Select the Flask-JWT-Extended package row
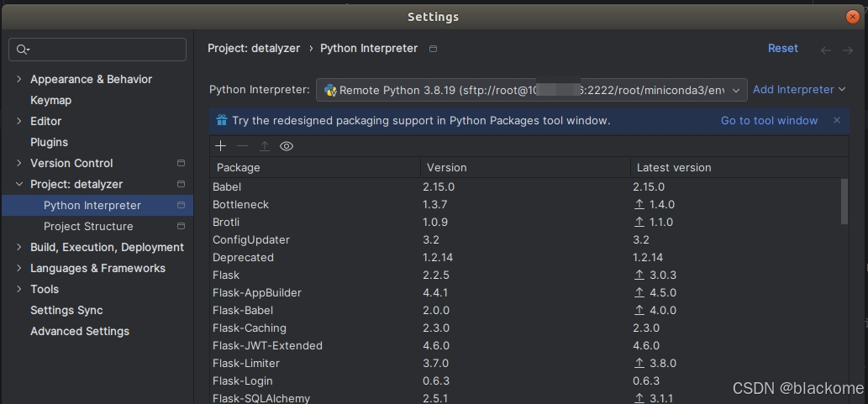 525,346
